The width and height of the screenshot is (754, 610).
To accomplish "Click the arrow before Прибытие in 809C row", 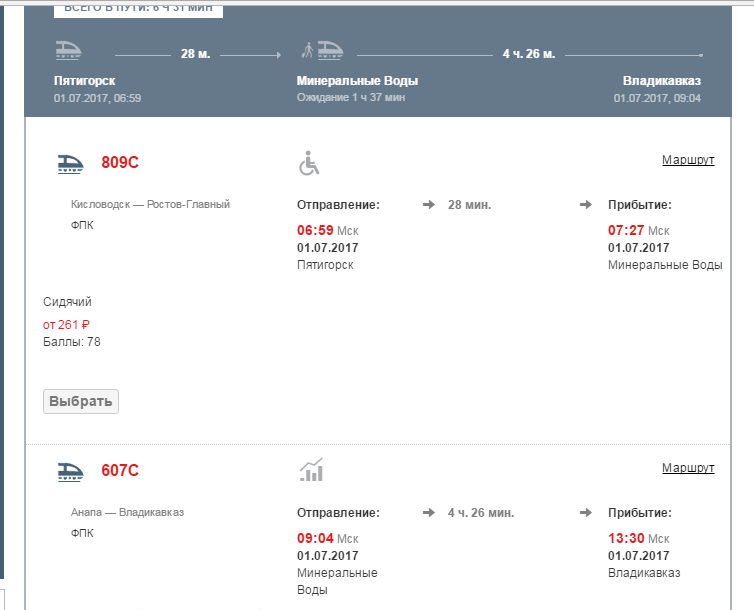I will (x=586, y=205).
